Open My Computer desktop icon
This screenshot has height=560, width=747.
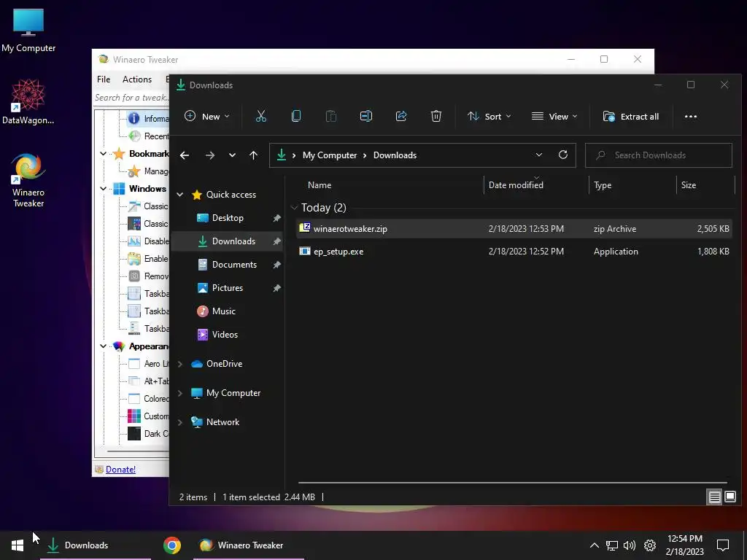click(28, 31)
